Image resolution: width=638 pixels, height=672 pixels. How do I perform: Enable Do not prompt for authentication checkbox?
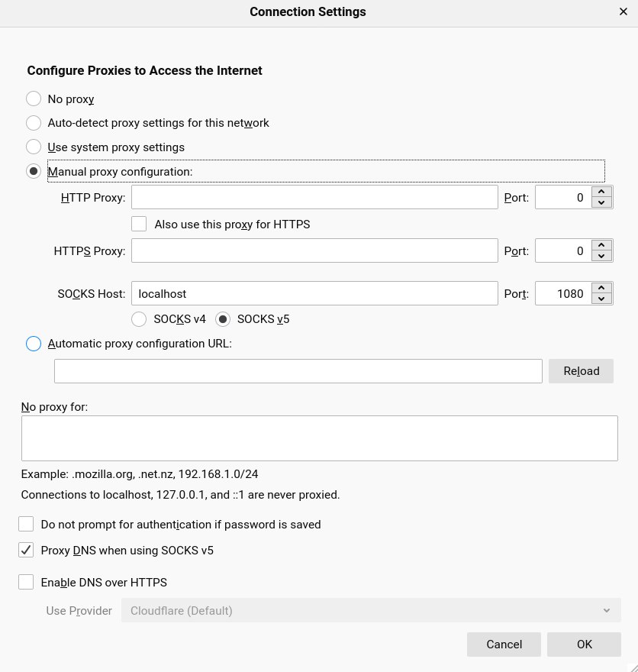(x=26, y=524)
